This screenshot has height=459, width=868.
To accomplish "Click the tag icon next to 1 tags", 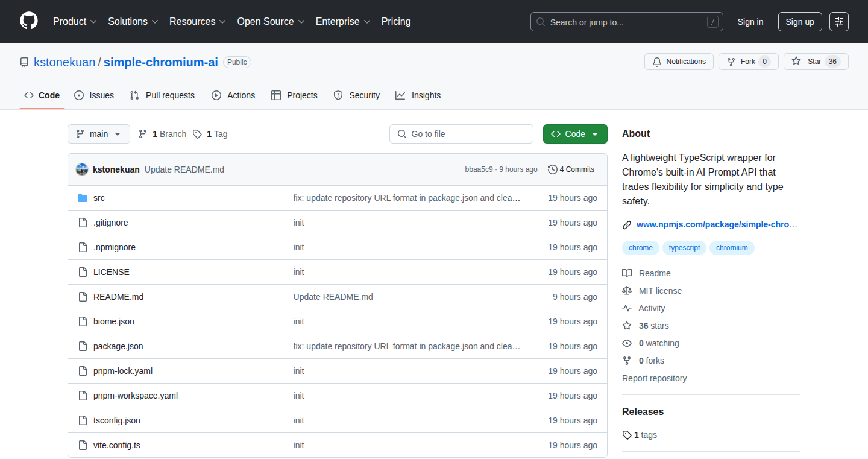I will tap(627, 435).
